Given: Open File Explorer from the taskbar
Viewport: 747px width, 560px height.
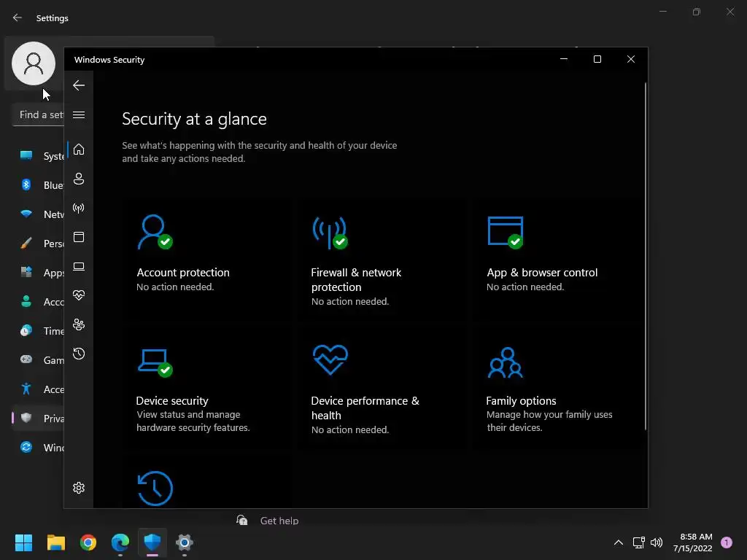Looking at the screenshot, I should click(55, 542).
